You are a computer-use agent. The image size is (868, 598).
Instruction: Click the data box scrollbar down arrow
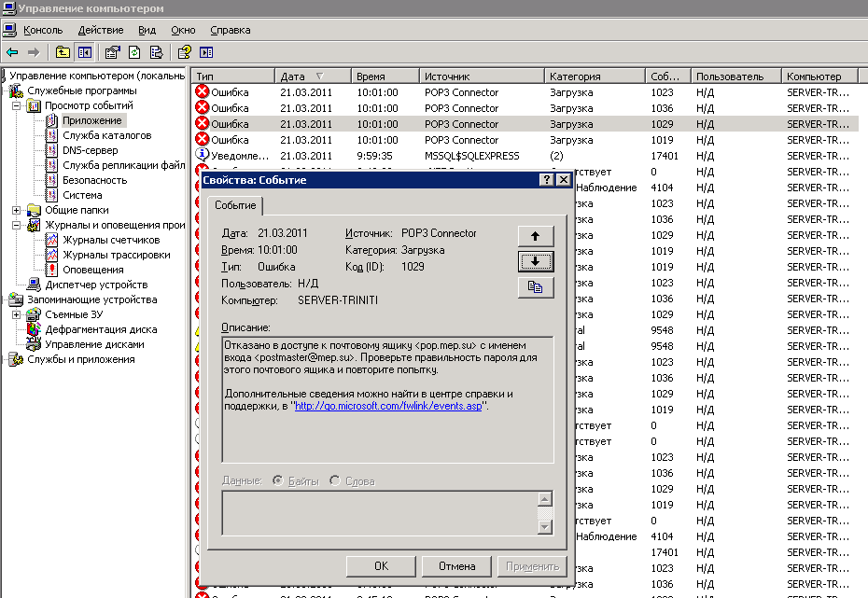click(x=545, y=527)
